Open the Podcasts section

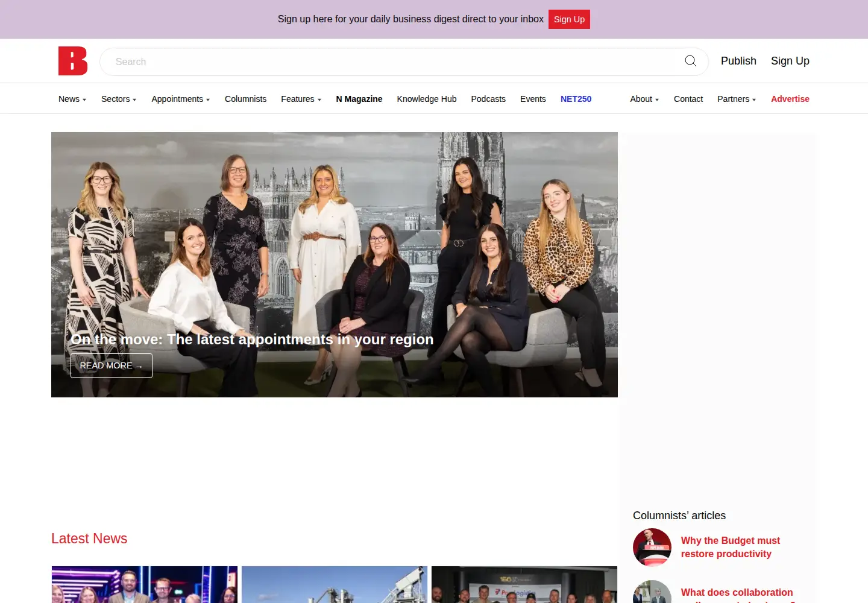[x=488, y=99]
